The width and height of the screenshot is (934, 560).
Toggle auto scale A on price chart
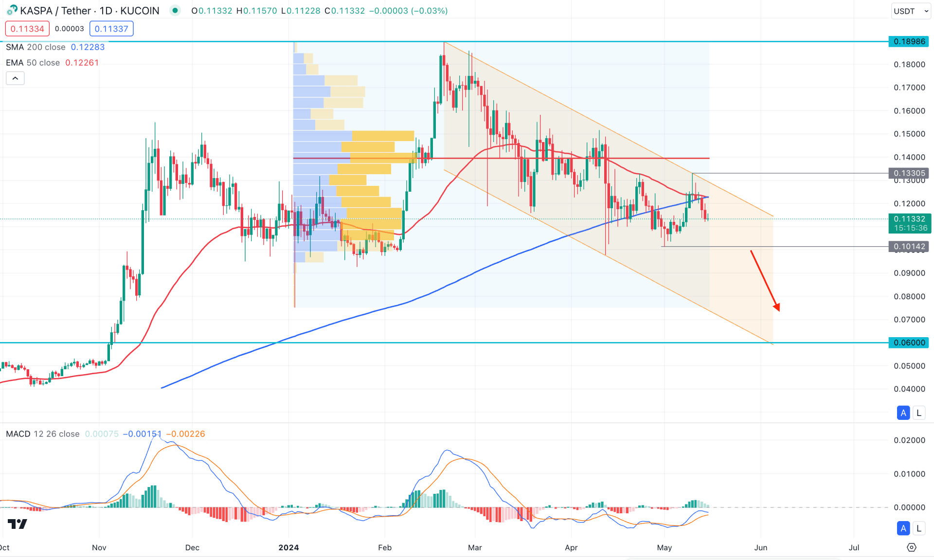(903, 413)
